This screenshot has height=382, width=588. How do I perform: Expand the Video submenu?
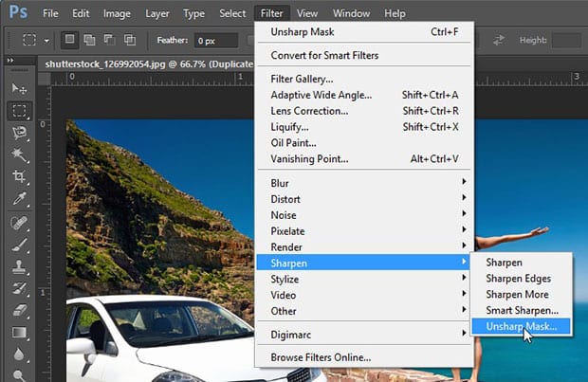364,295
